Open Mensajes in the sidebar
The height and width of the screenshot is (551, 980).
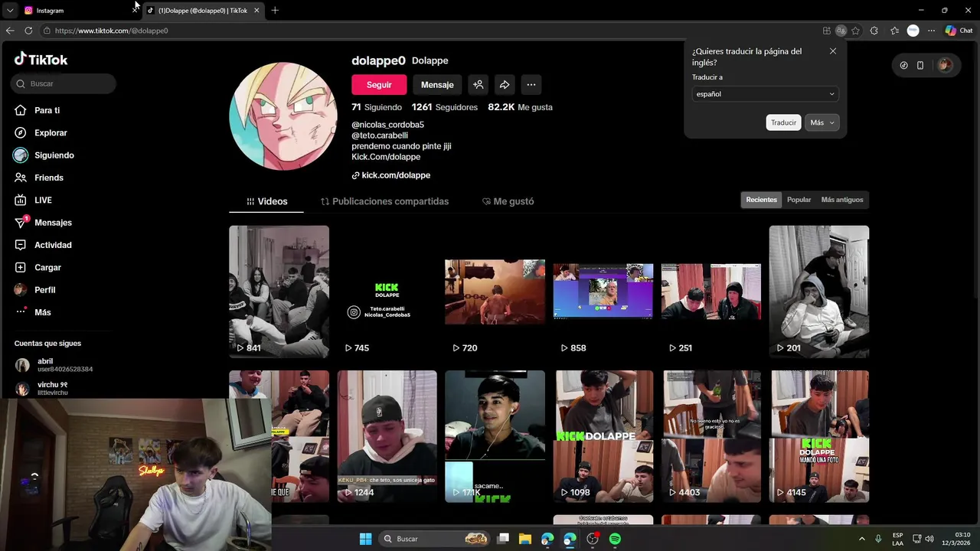pyautogui.click(x=53, y=223)
